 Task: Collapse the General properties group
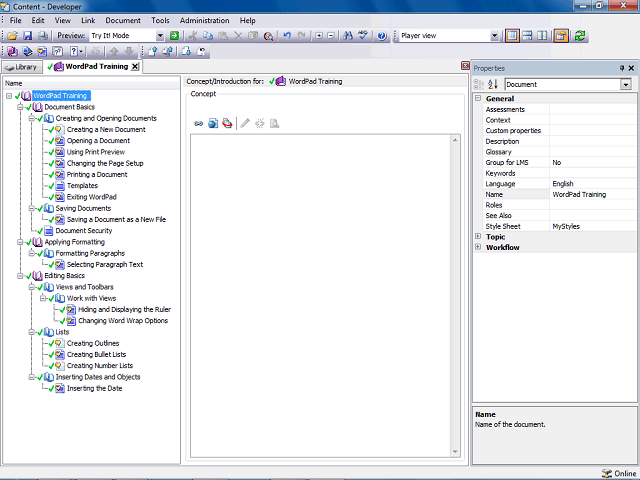tap(478, 98)
